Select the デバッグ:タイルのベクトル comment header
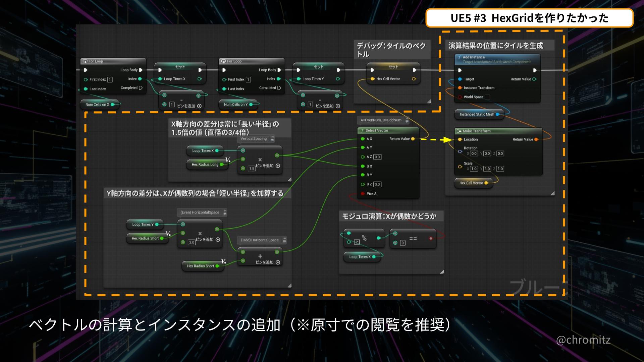644x362 pixels. point(391,50)
